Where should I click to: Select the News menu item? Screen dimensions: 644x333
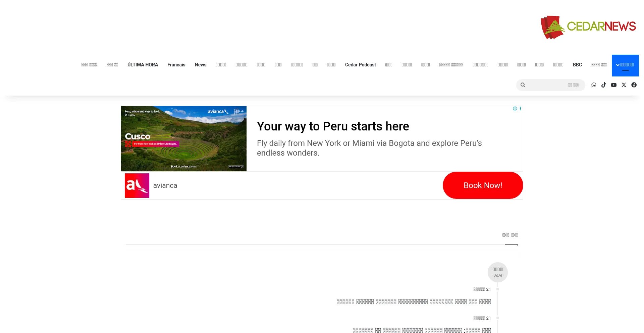[x=201, y=65]
